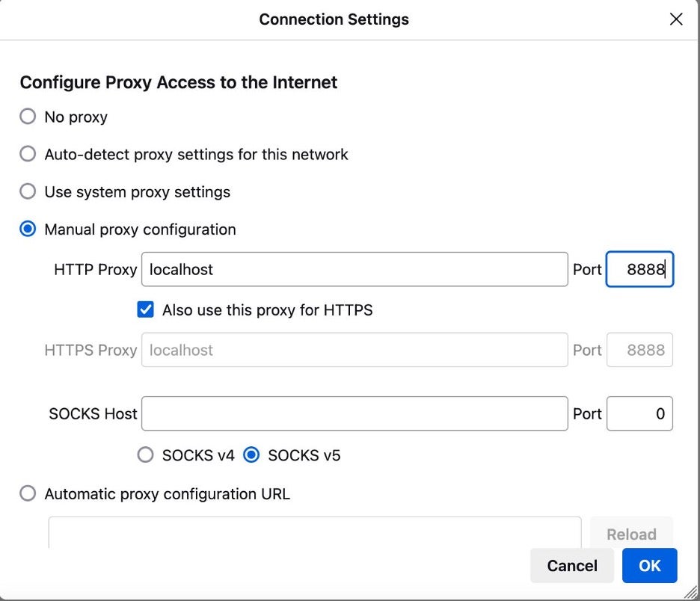Click the SOCKS Host label

(93, 413)
